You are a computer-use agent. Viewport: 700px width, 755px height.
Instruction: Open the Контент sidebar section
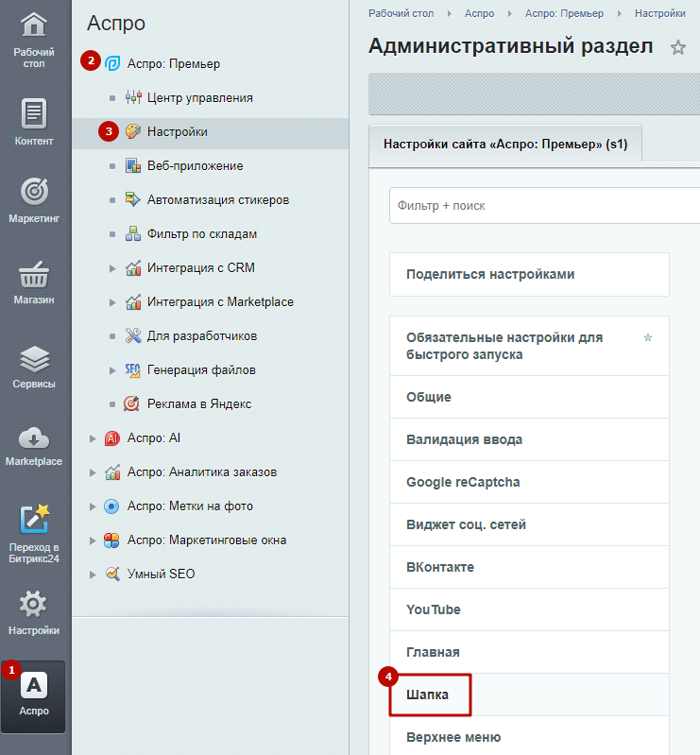pyautogui.click(x=34, y=123)
